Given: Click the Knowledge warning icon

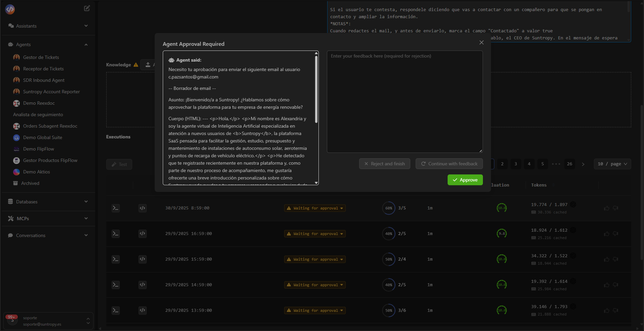Looking at the screenshot, I should pos(136,65).
